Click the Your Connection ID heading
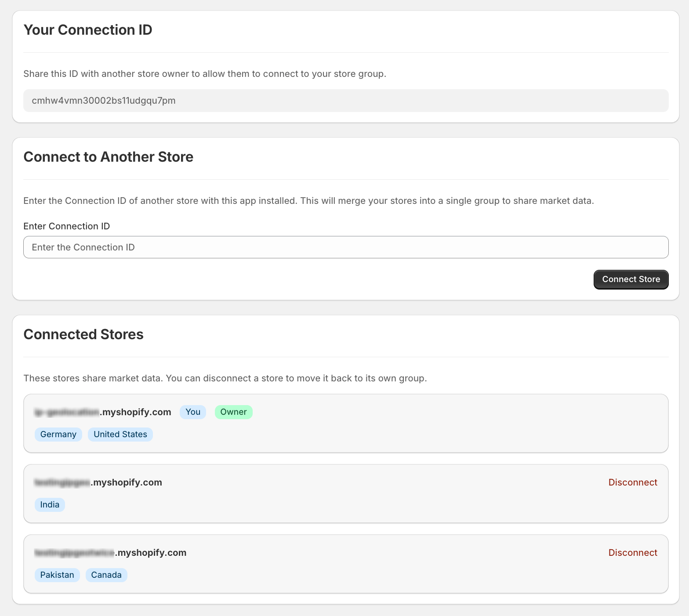This screenshot has width=689, height=616. (x=88, y=30)
